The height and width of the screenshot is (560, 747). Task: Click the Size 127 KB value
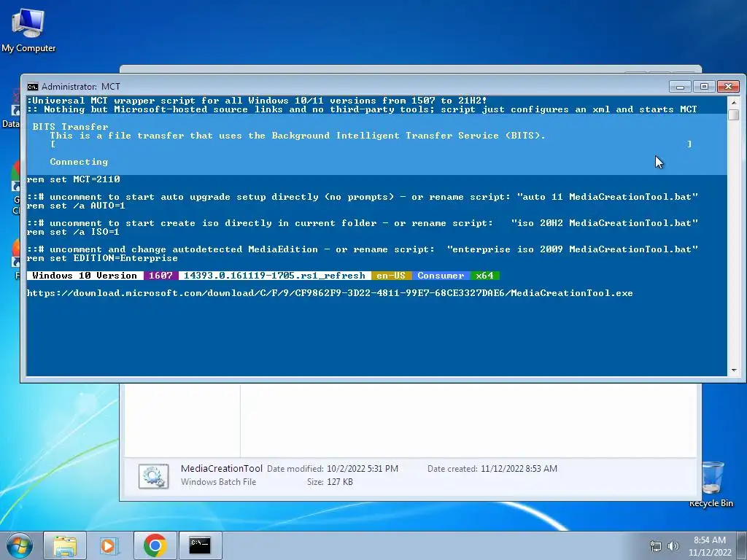click(340, 482)
